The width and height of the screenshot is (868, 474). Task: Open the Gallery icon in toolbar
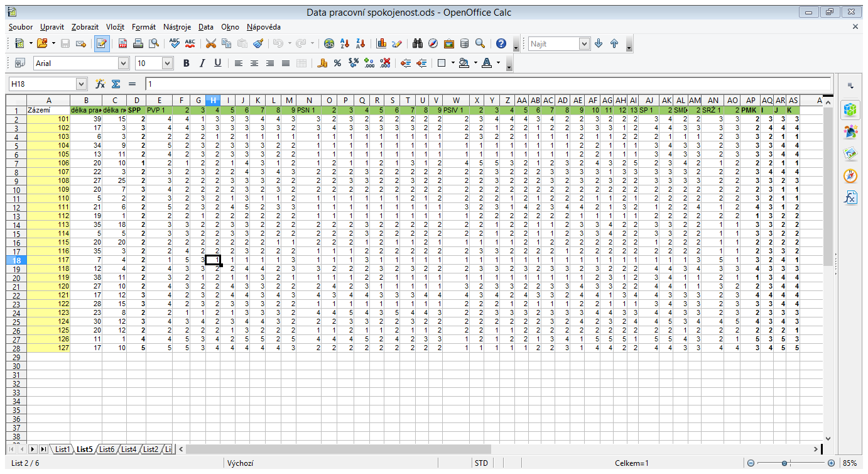[x=449, y=43]
